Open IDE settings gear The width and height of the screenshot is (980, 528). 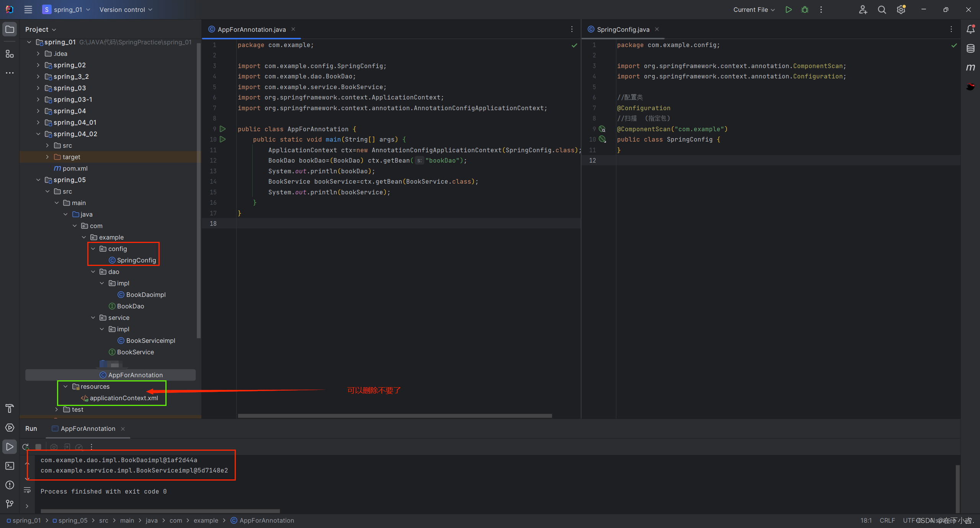click(x=901, y=10)
